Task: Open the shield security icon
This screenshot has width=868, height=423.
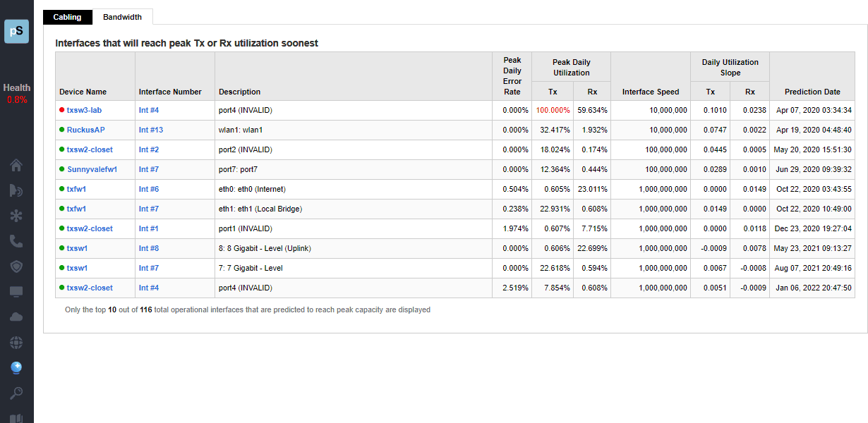Action: [16, 266]
